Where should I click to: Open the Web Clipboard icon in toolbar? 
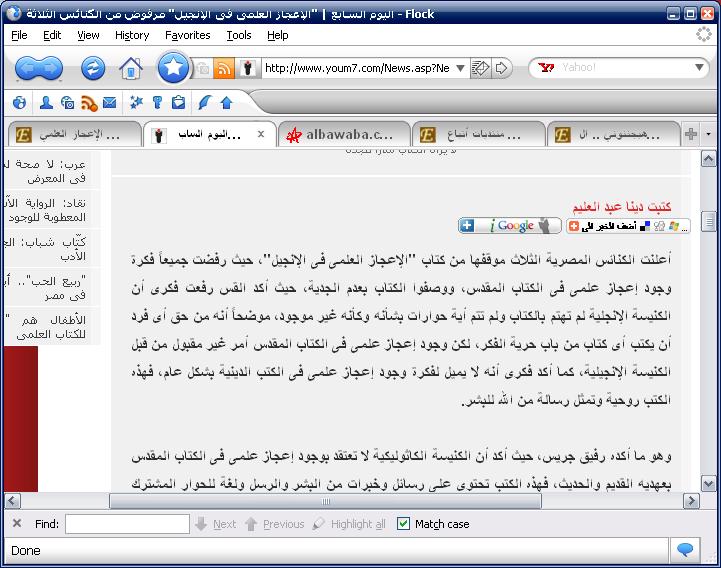[x=178, y=102]
